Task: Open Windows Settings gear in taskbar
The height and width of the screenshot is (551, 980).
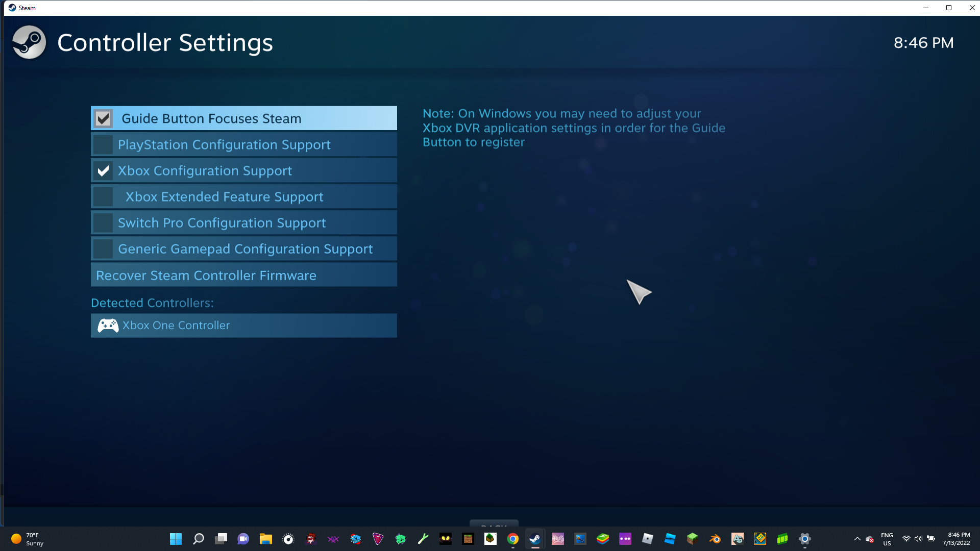Action: (x=804, y=539)
